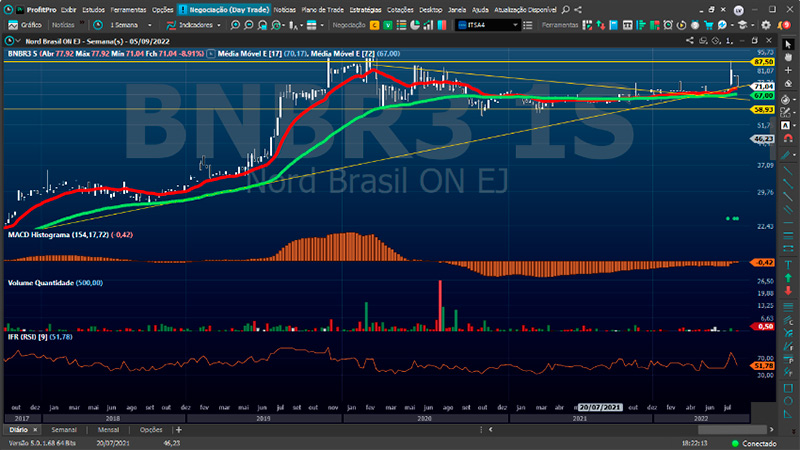Select the text T drawing tool

pos(788,264)
